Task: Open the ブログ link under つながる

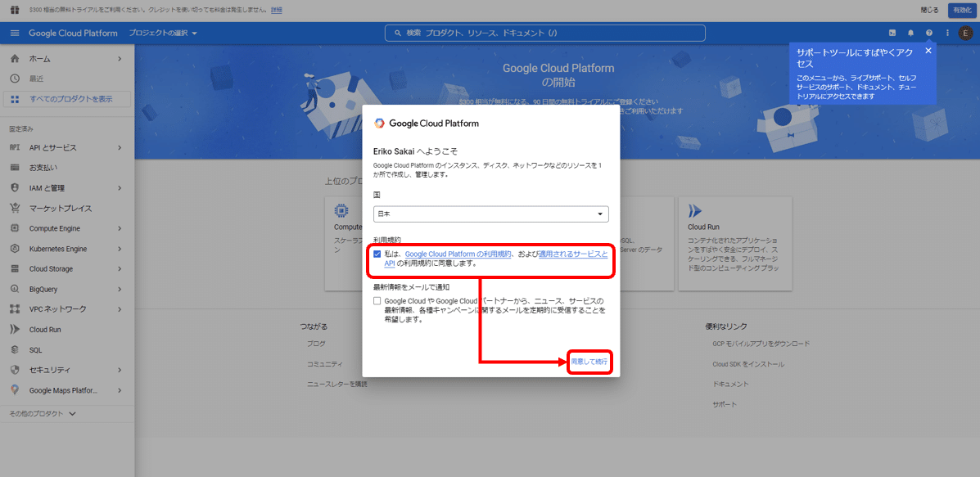Action: pyautogui.click(x=316, y=344)
